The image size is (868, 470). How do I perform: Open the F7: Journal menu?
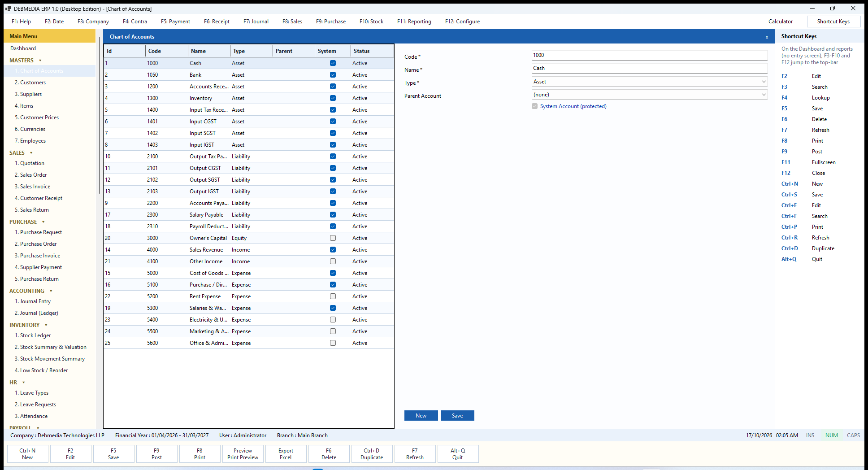click(256, 22)
